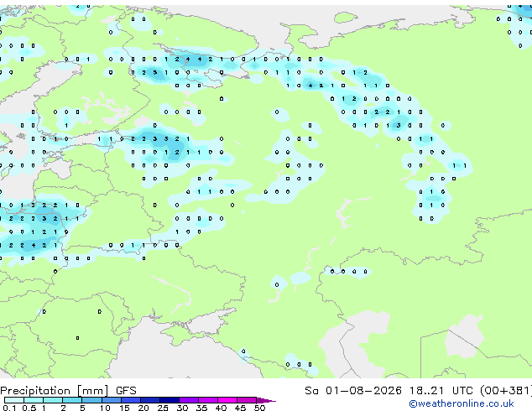Click the legend label "50"
The image size is (532, 411).
tap(260, 408)
